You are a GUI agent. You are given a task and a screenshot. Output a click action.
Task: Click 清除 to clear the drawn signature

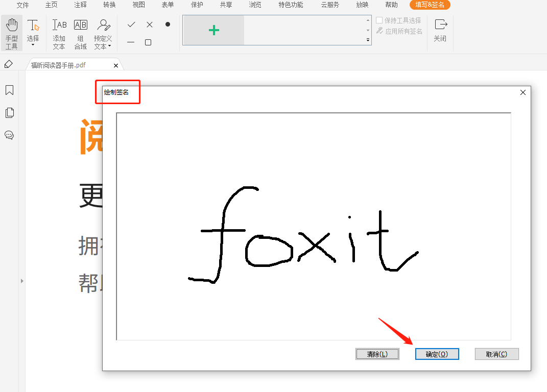pos(377,354)
